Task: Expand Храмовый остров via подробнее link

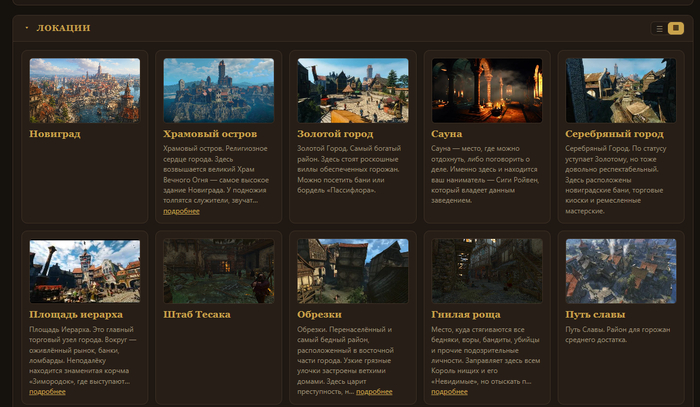Action: click(181, 211)
